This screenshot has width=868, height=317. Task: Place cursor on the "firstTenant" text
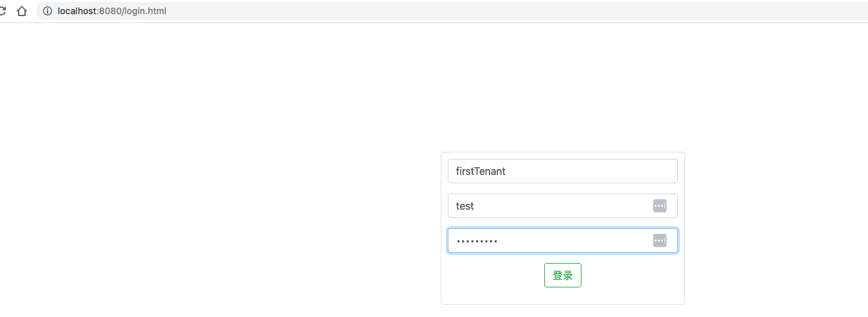[x=481, y=171]
